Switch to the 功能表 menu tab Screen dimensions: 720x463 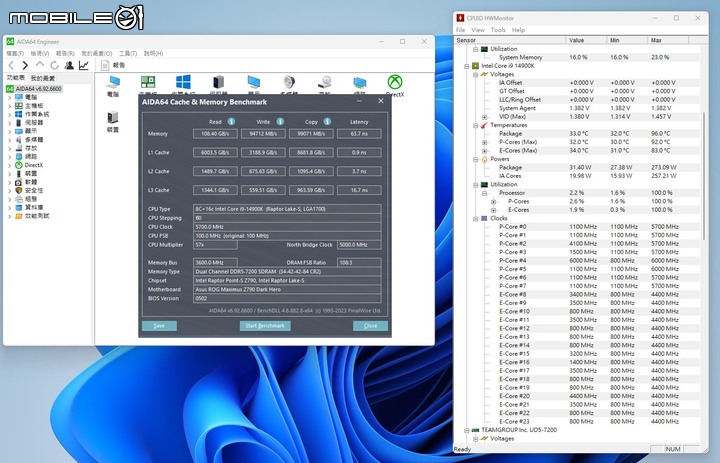point(16,78)
